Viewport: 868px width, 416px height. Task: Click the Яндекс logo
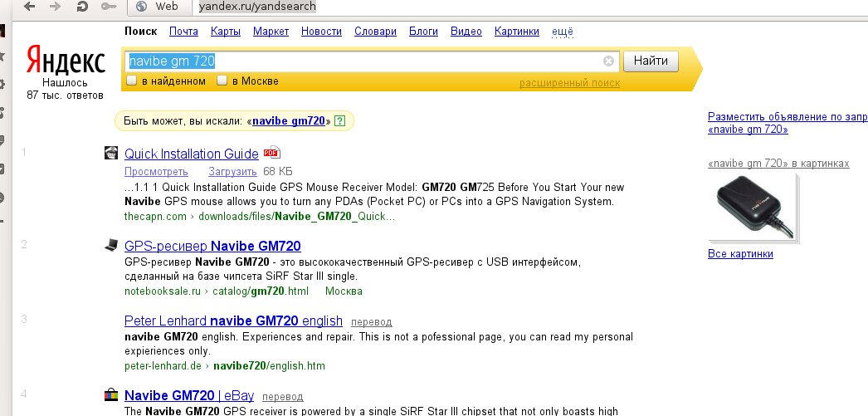pyautogui.click(x=66, y=61)
